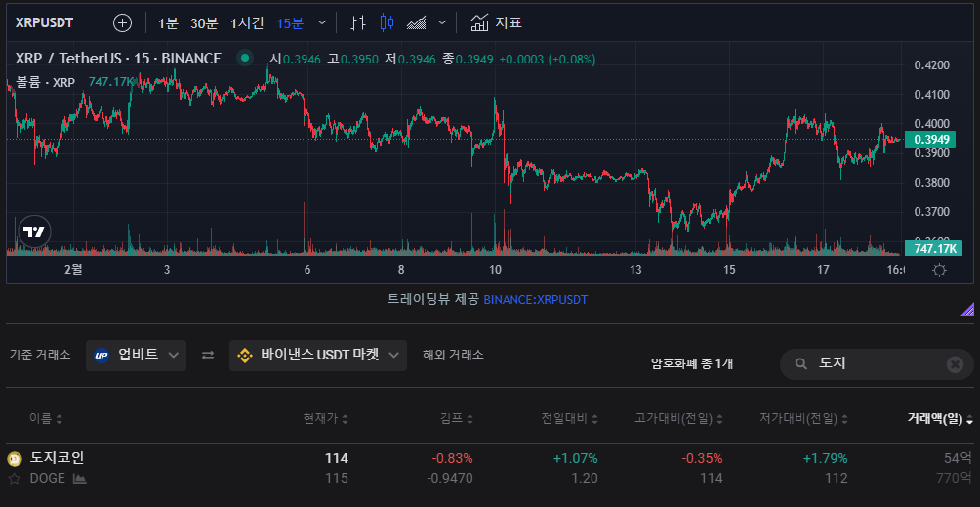Click the 해외 거래소 label
980x507 pixels.
tap(453, 355)
